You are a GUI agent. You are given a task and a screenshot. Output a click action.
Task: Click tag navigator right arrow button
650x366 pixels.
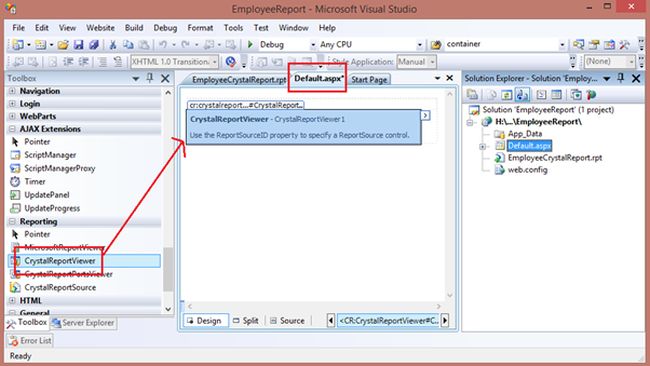(x=445, y=320)
